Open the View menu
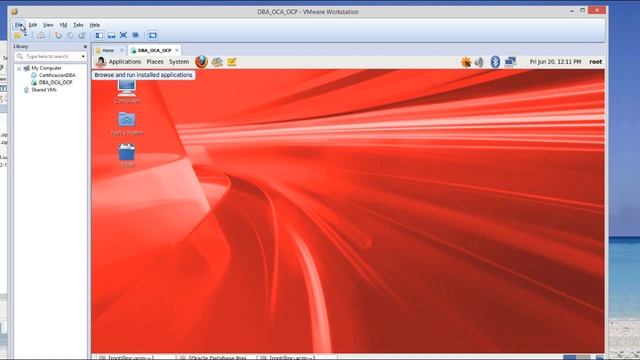Image resolution: width=640 pixels, height=360 pixels. tap(48, 25)
